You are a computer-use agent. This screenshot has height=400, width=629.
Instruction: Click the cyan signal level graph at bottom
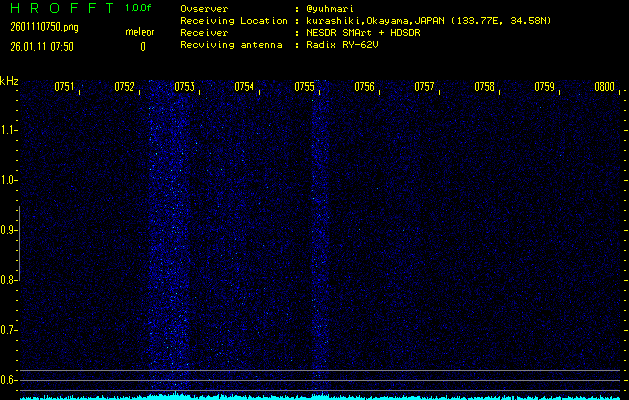[x=321, y=396]
